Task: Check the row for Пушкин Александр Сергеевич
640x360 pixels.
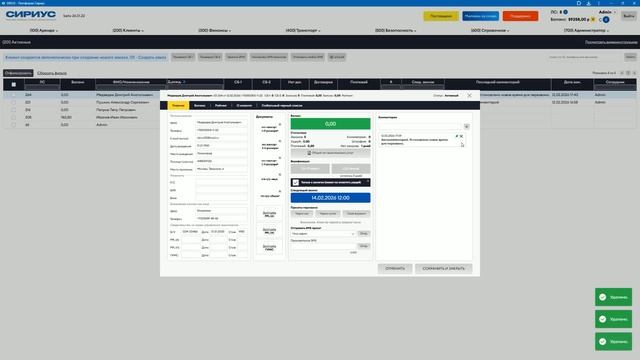Action: click(x=13, y=102)
